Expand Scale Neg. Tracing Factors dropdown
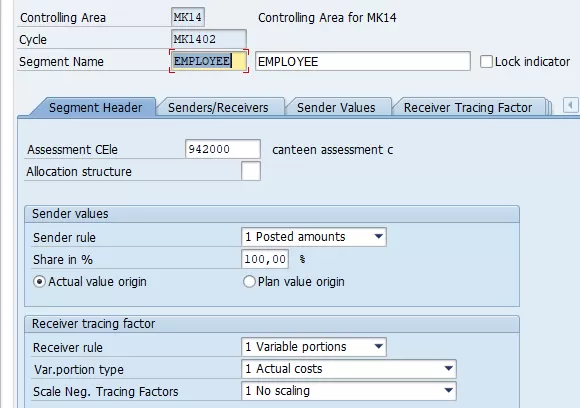 [x=448, y=391]
